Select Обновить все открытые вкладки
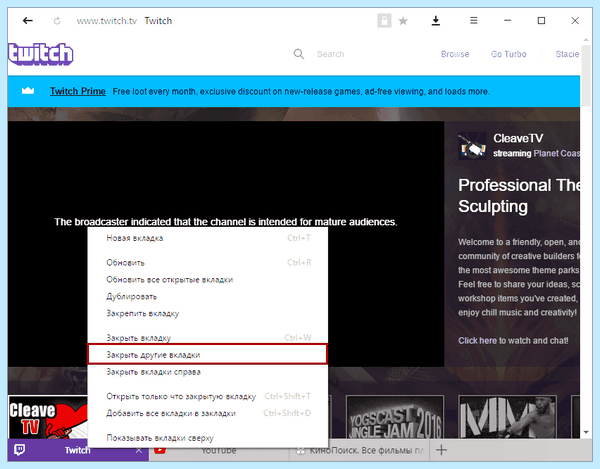600x469 pixels. tap(208, 280)
